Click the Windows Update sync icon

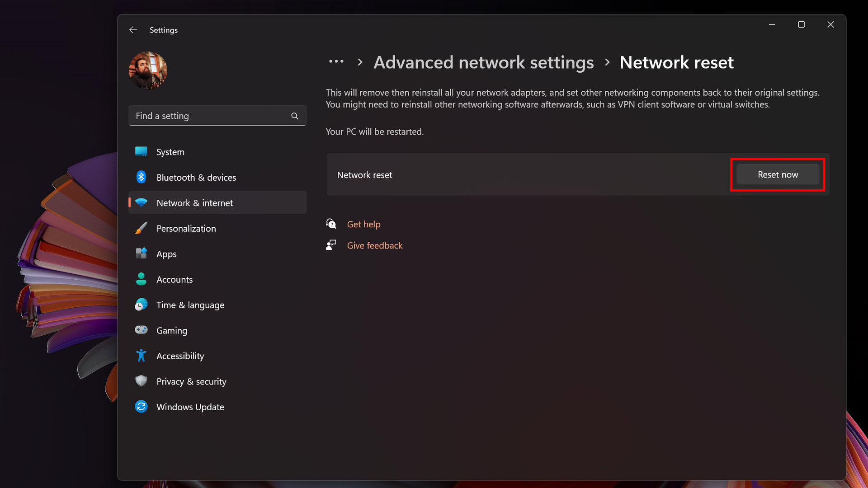click(x=141, y=407)
